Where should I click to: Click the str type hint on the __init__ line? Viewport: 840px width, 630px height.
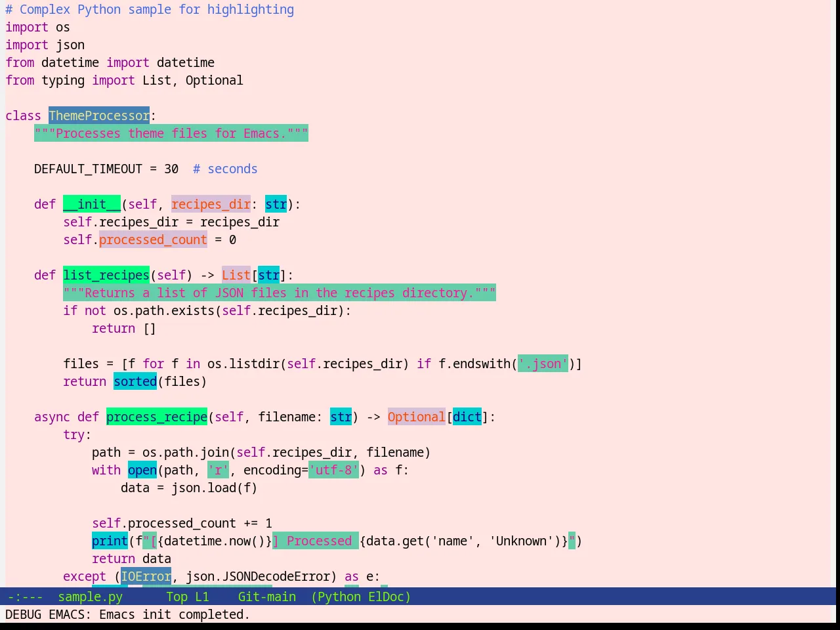coord(276,204)
